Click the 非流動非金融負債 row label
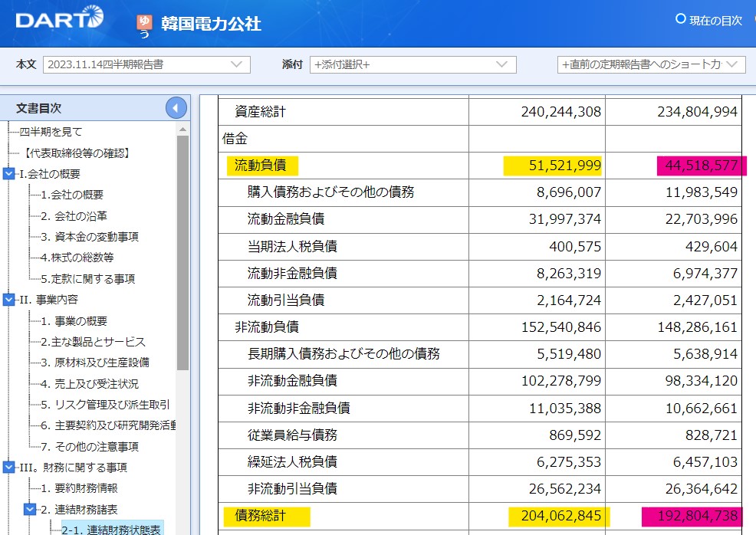This screenshot has width=756, height=535. [299, 408]
